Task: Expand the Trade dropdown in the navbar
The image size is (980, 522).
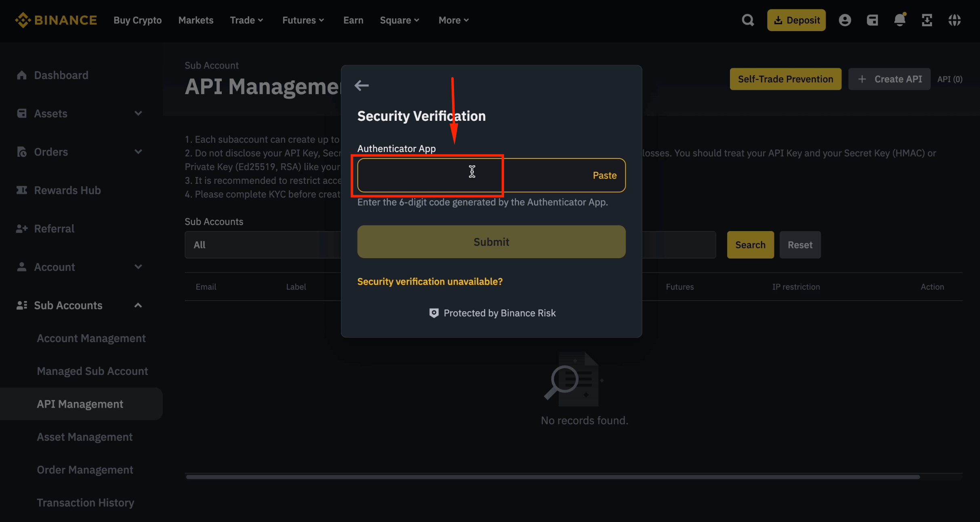Action: [x=246, y=20]
